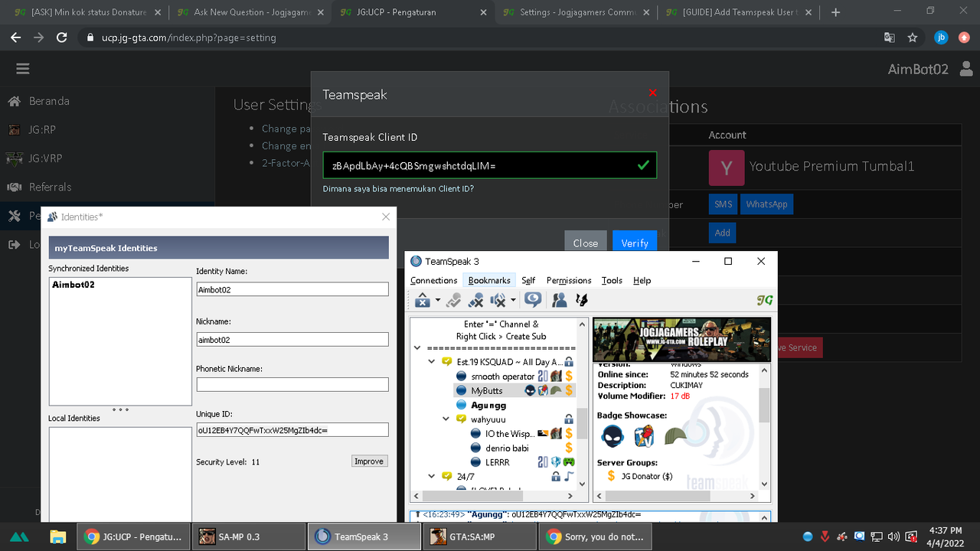
Task: Mute microphone using TeamSpeak toolbar icon
Action: [476, 301]
